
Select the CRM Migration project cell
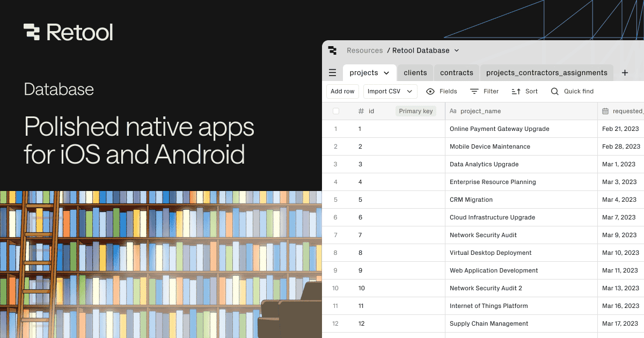tap(471, 200)
